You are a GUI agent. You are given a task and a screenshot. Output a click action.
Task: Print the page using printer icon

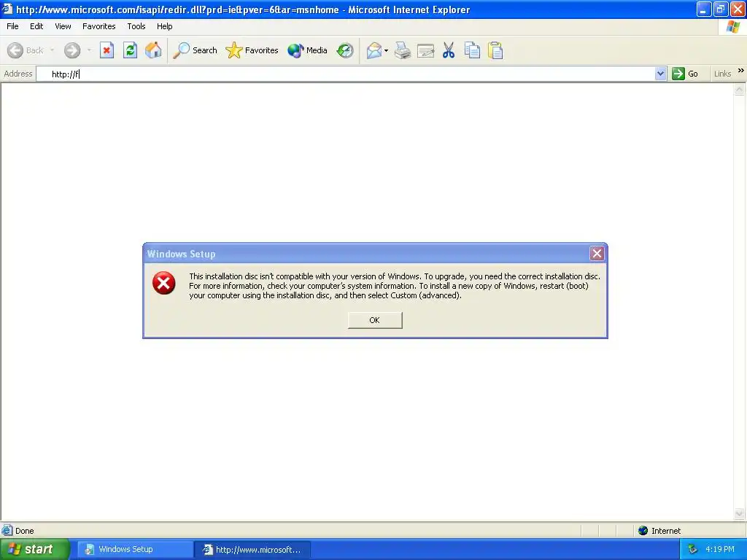[x=403, y=50]
